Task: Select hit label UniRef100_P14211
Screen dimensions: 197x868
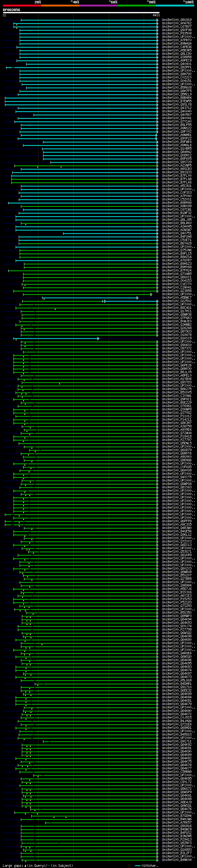Action: 177,419
